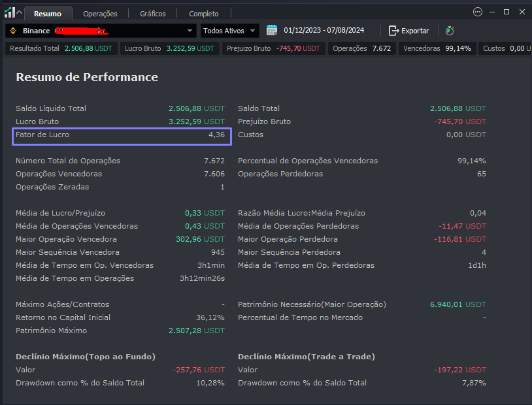The image size is (532, 405).
Task: Maximize the application window
Action: (x=507, y=12)
